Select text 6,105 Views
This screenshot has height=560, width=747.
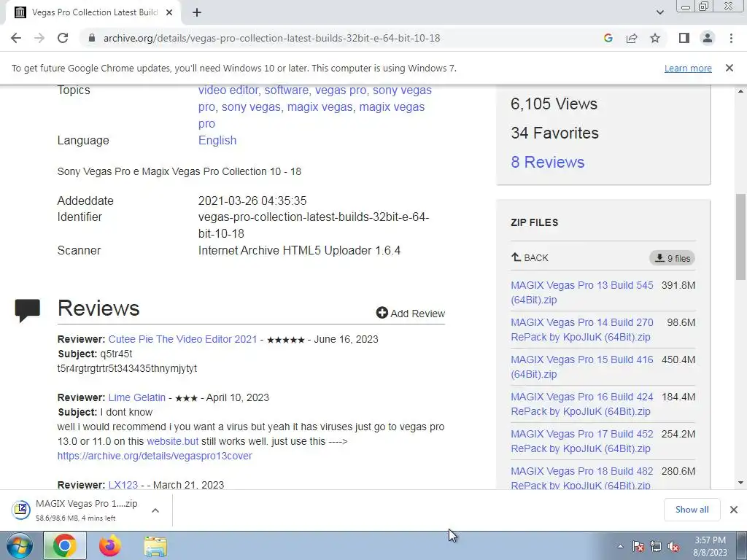[x=554, y=104]
